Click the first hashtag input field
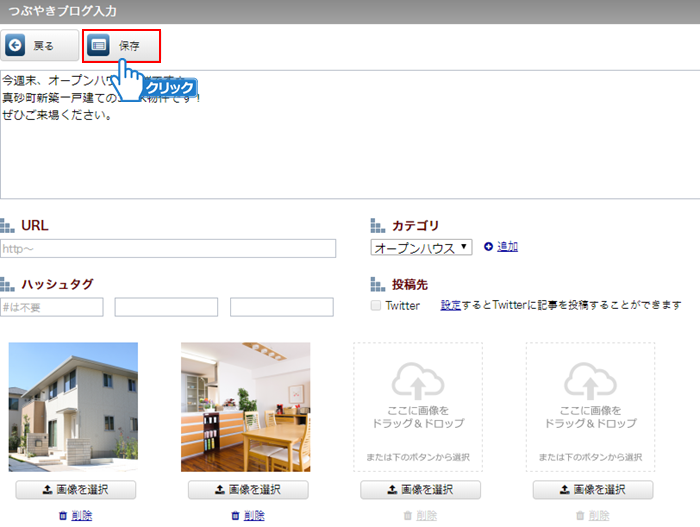This screenshot has width=700, height=527. (52, 307)
